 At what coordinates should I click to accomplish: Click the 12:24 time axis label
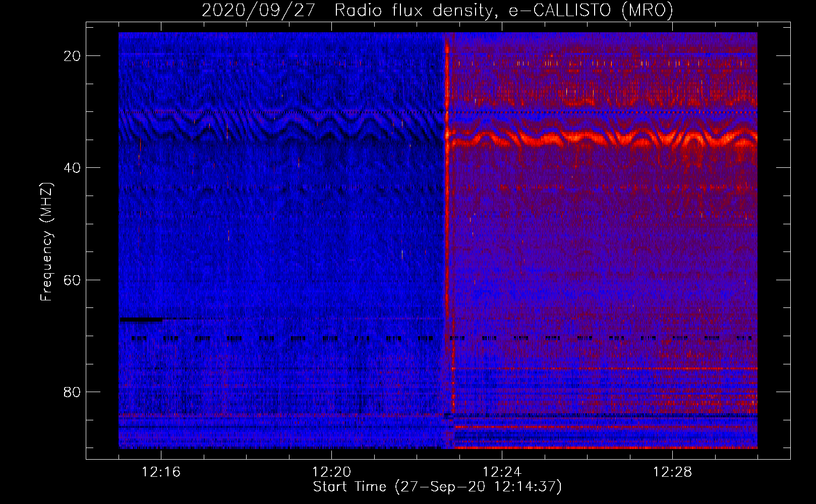point(502,472)
